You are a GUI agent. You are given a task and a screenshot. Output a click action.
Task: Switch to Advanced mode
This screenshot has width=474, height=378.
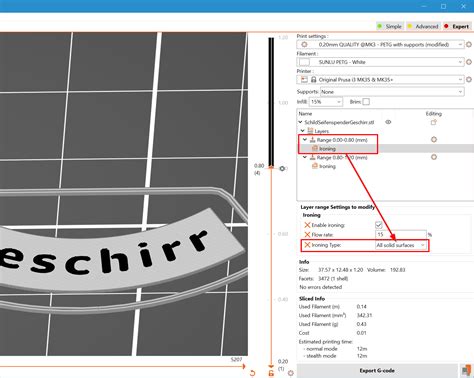(x=423, y=26)
